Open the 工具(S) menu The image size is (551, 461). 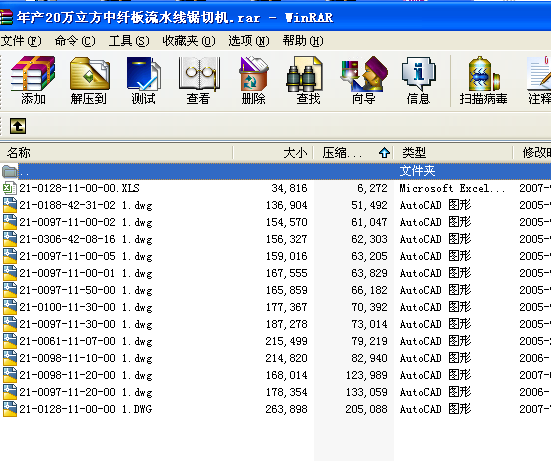(x=129, y=41)
